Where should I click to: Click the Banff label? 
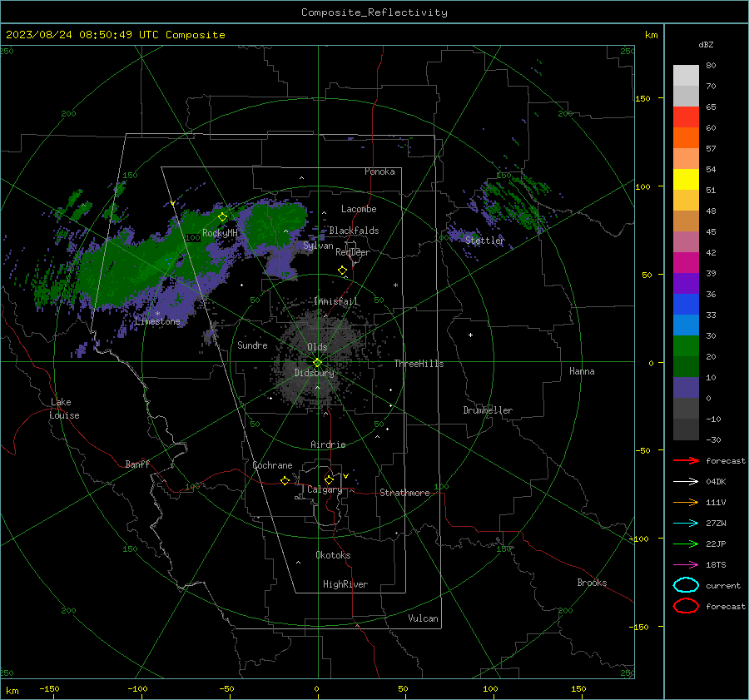(x=137, y=464)
